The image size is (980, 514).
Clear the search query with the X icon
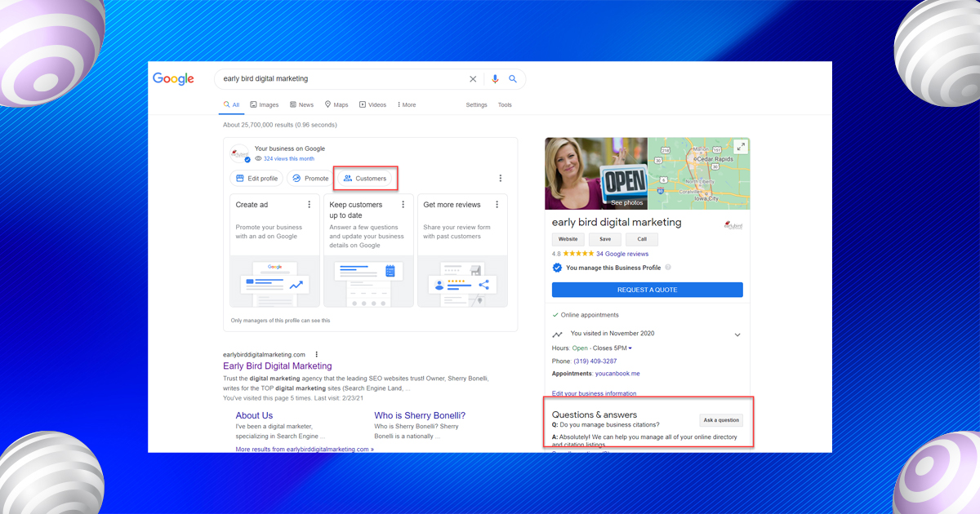pyautogui.click(x=473, y=79)
